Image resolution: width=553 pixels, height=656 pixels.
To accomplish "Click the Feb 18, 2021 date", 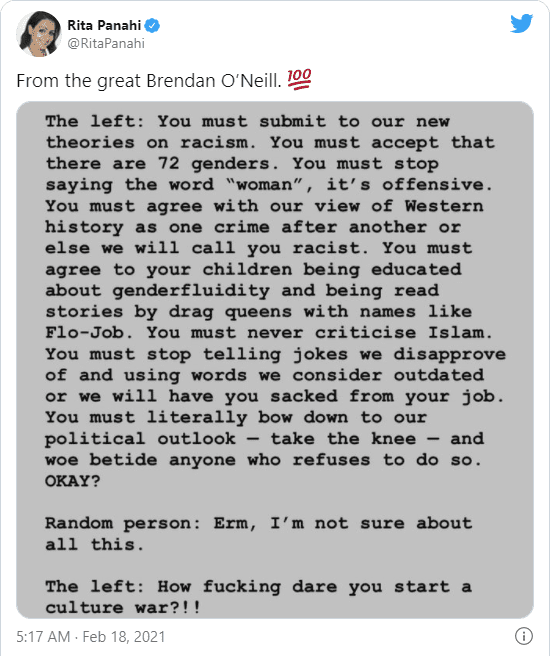I will [x=124, y=636].
